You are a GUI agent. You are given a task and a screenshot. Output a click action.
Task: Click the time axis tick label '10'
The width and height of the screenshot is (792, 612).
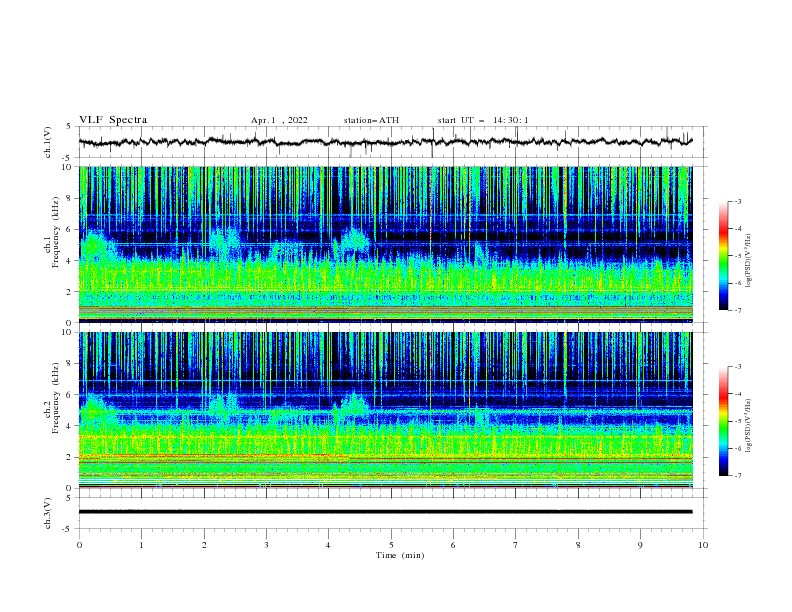[x=703, y=545]
